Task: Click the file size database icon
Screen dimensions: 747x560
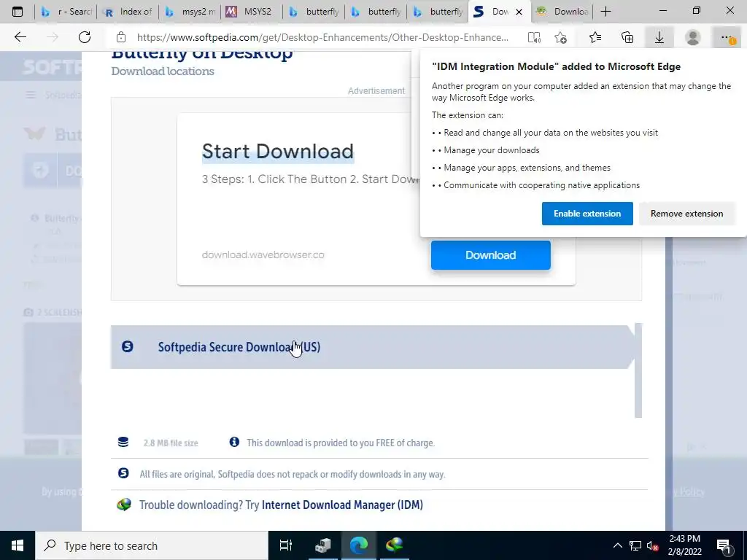Action: (x=123, y=442)
